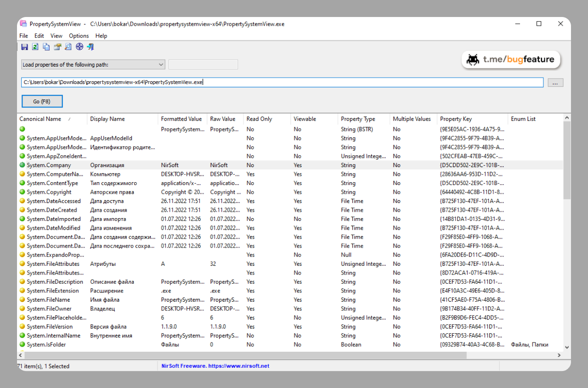
Task: Click the yellow icon beside System.DateModified
Action: tap(22, 228)
